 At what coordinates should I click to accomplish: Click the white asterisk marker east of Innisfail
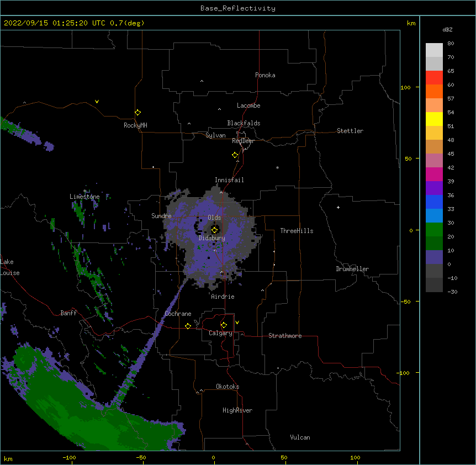point(277,168)
